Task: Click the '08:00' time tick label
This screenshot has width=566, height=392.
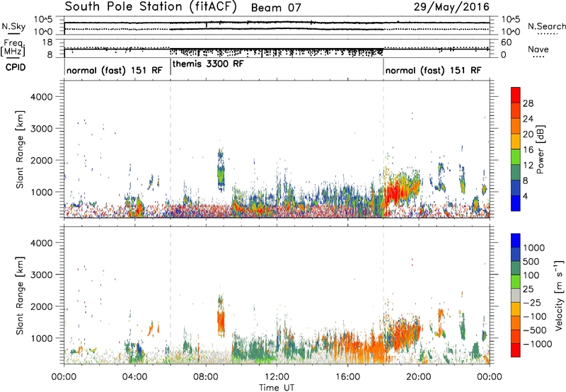Action: tap(206, 376)
